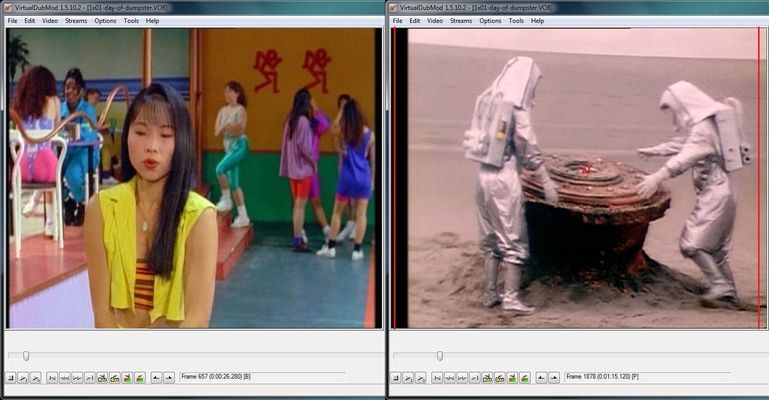This screenshot has height=400, width=769.
Task: Open Video menu in left window
Action: pos(50,21)
